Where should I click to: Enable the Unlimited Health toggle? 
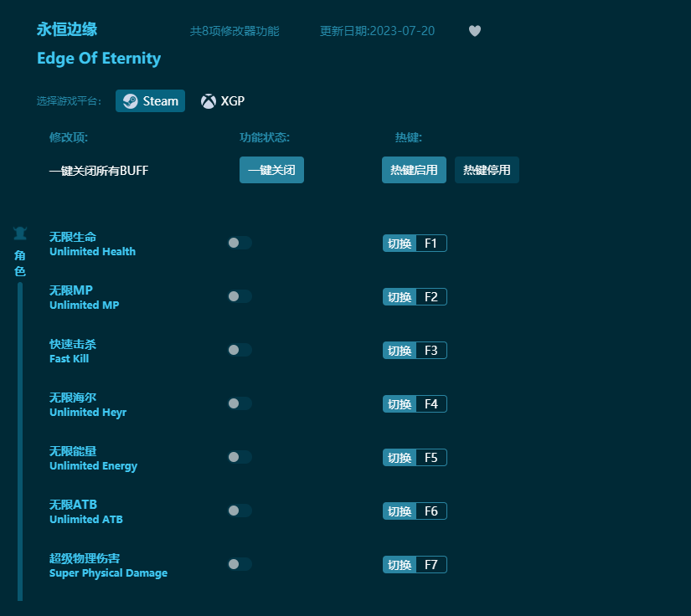(240, 243)
